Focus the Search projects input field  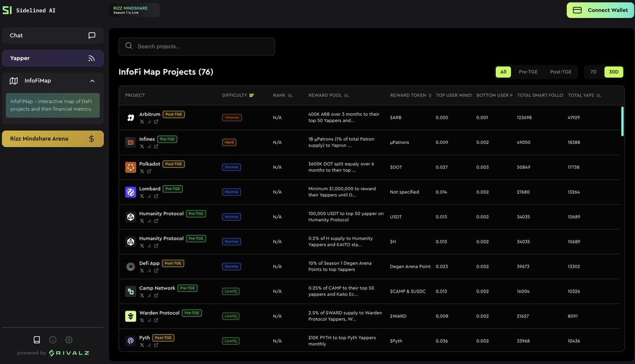(197, 47)
